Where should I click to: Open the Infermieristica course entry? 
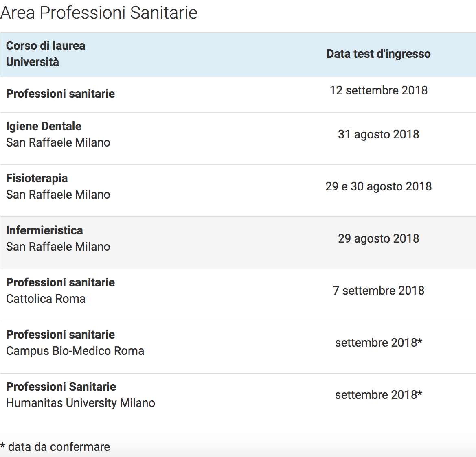click(x=44, y=230)
